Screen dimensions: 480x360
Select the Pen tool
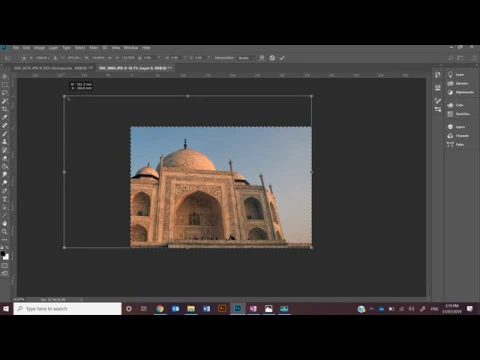(5, 191)
